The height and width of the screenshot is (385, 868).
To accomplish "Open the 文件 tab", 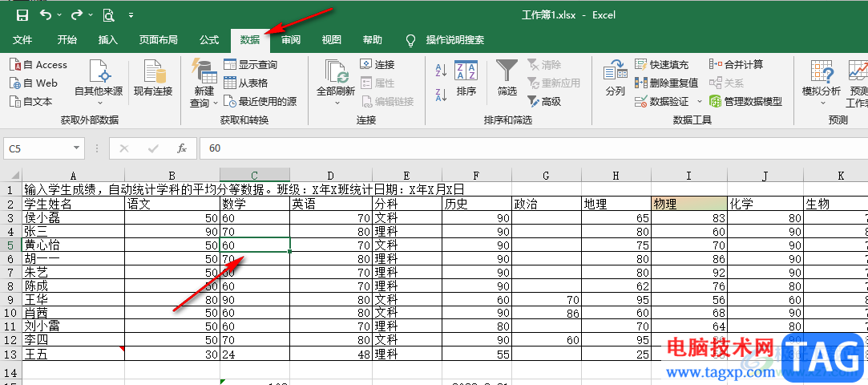I will click(22, 40).
